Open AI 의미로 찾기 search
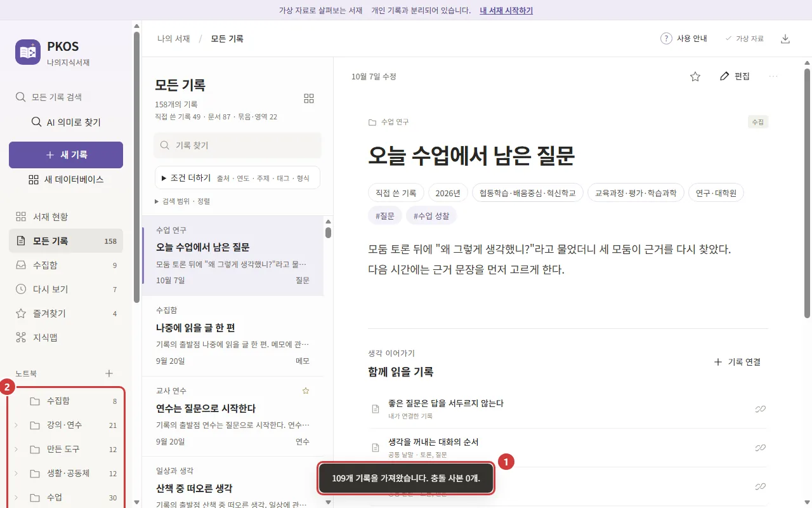The image size is (812, 508). 66,122
